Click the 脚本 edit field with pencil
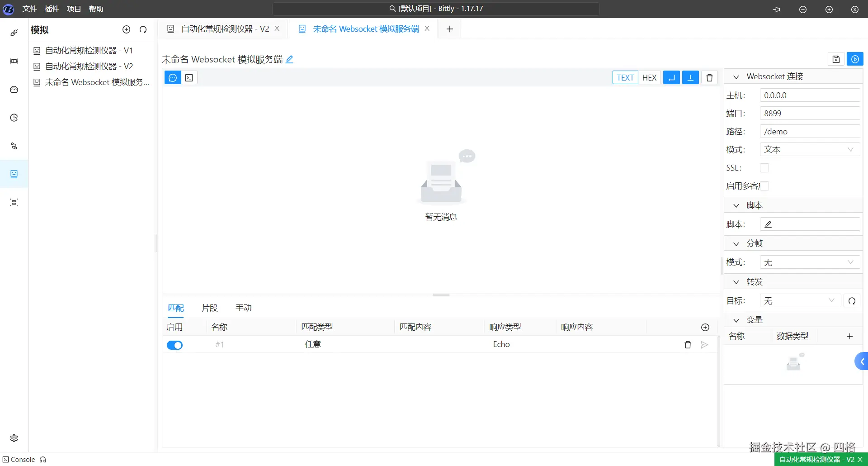This screenshot has height=466, width=868. (810, 224)
